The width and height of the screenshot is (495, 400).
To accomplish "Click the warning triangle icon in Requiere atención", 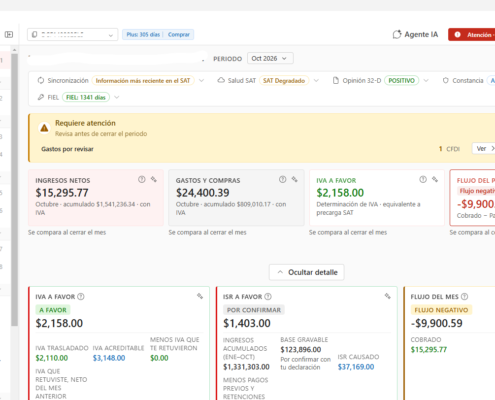I will (44, 128).
